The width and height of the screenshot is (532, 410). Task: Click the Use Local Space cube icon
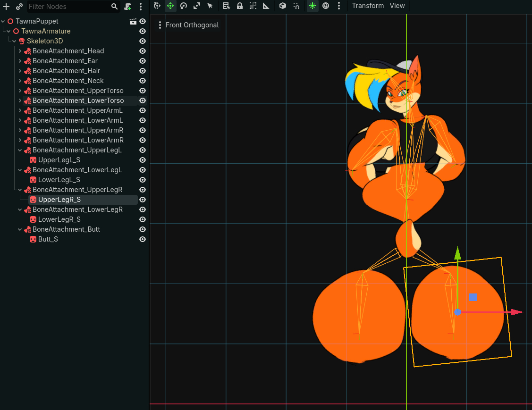pyautogui.click(x=282, y=6)
